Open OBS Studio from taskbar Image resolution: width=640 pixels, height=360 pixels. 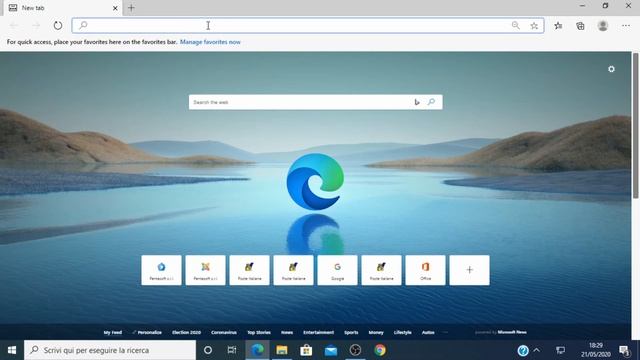click(x=355, y=350)
